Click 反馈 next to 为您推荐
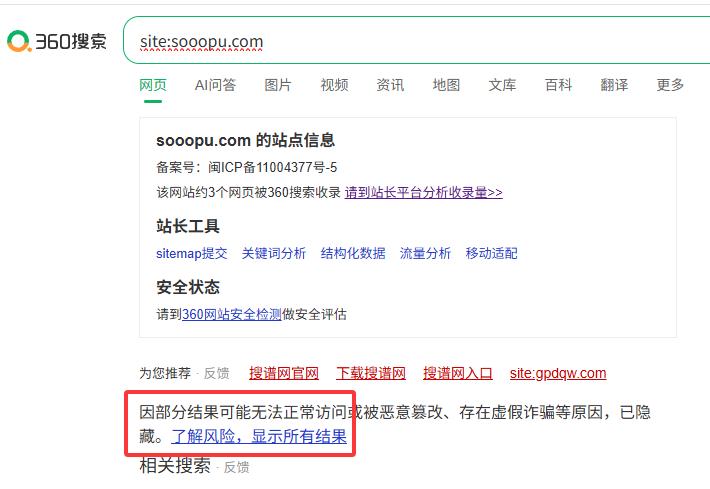The height and width of the screenshot is (489, 710). (216, 374)
